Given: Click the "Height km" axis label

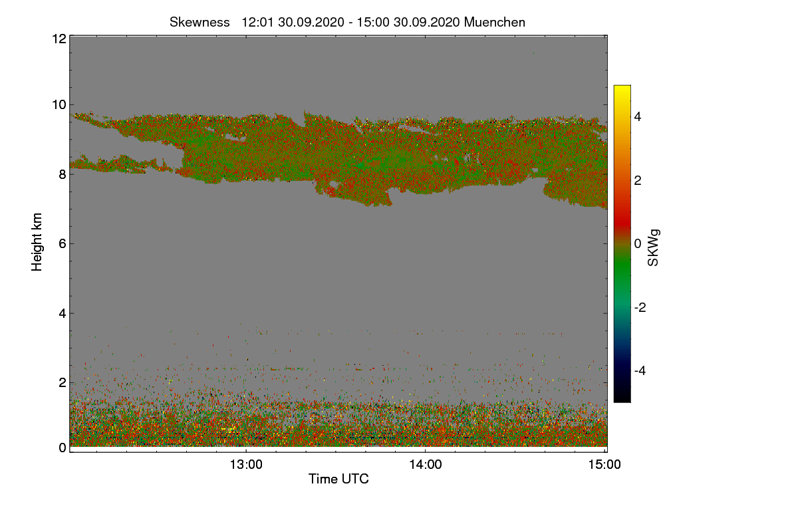Looking at the screenshot, I should click(x=37, y=241).
